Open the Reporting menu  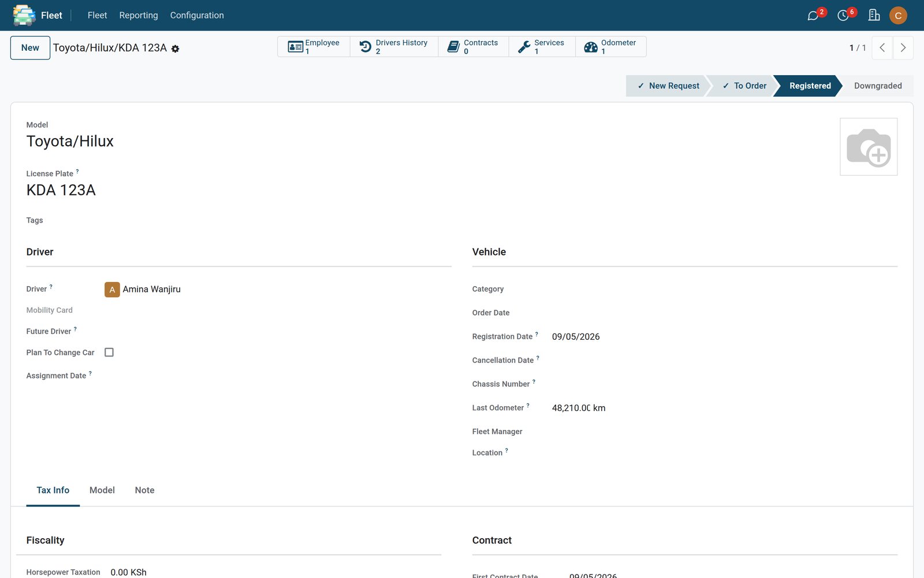139,16
